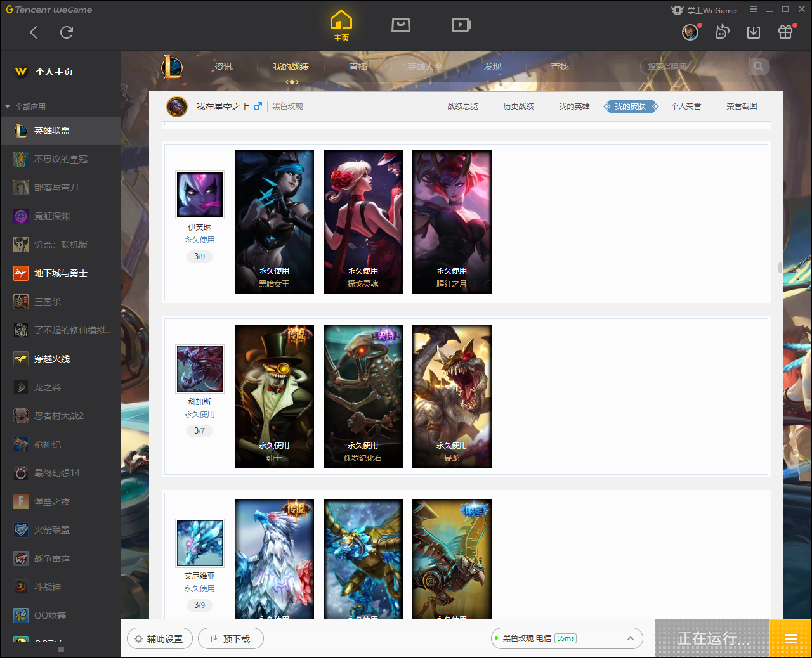Open the 查找 tab
Viewport: 812px width, 658px height.
click(560, 67)
